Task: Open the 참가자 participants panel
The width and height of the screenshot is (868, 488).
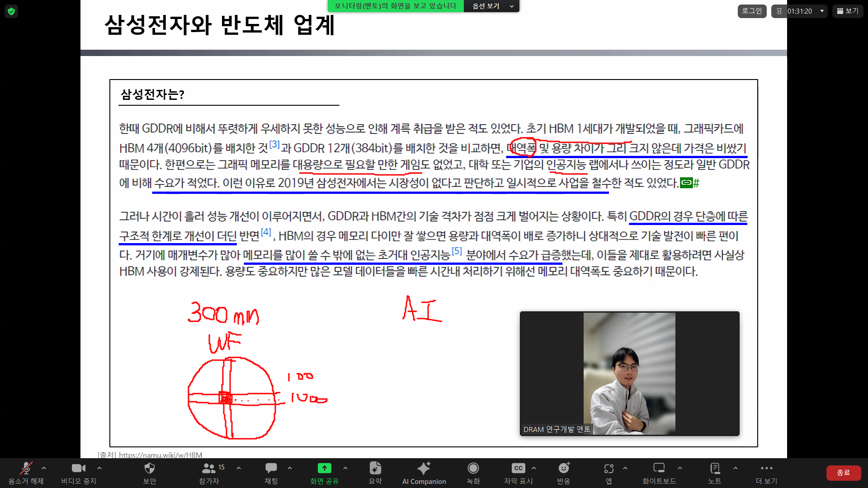Action: 209,473
